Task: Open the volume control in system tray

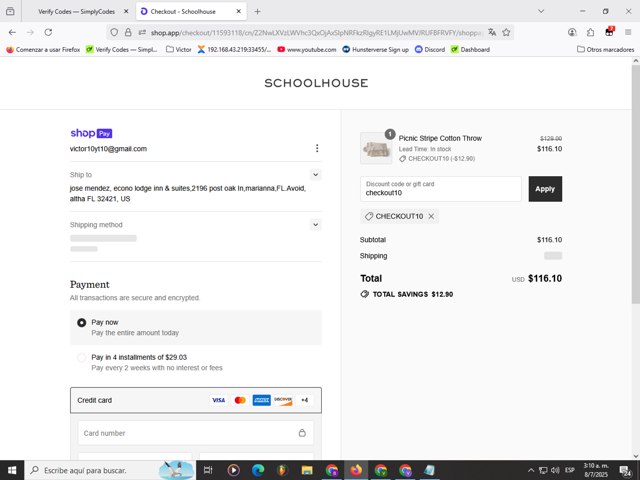Action: point(555,470)
